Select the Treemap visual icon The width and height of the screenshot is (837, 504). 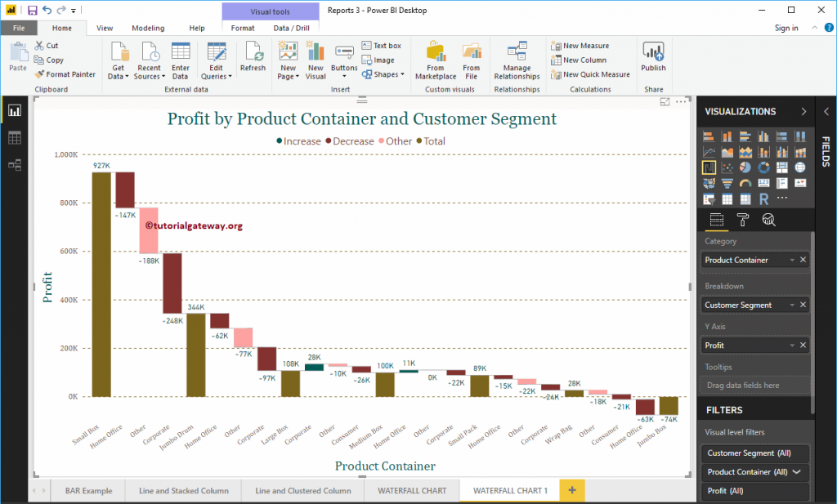[782, 167]
